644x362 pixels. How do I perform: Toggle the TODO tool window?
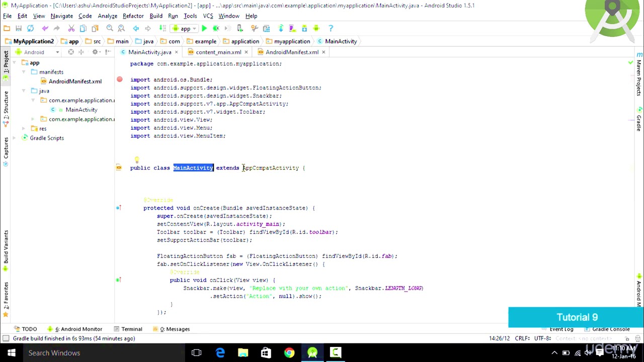[25, 329]
